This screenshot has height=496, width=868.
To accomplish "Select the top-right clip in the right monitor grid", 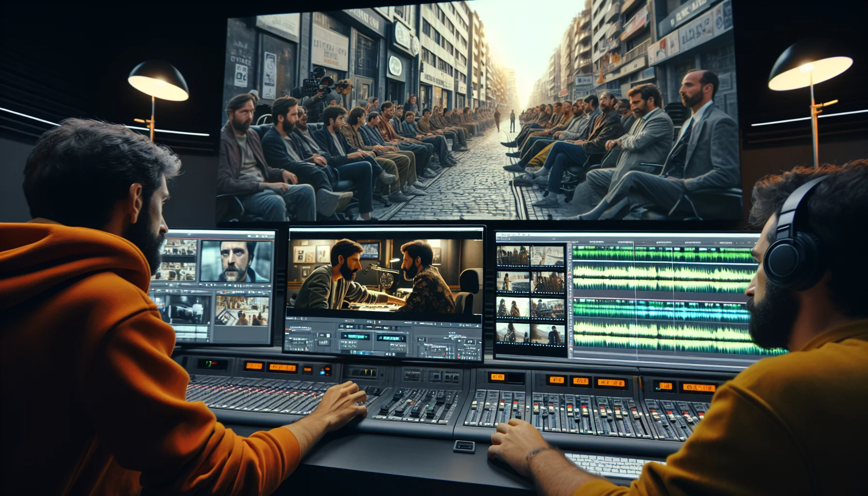I will pos(548,256).
